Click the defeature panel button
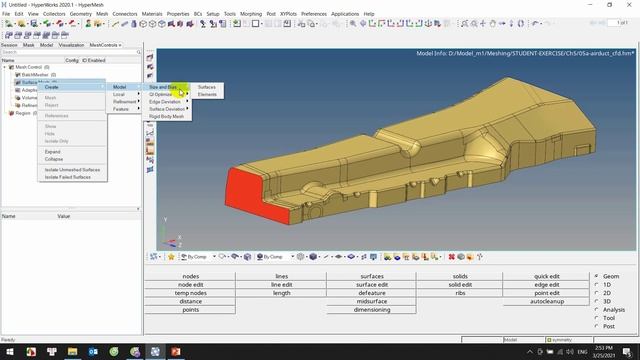 pyautogui.click(x=372, y=293)
